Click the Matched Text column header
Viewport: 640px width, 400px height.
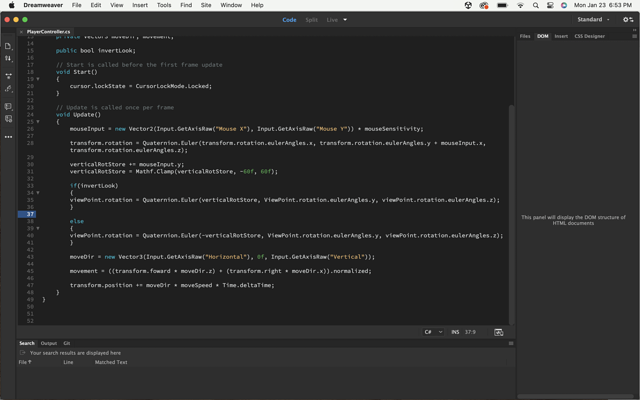111,362
